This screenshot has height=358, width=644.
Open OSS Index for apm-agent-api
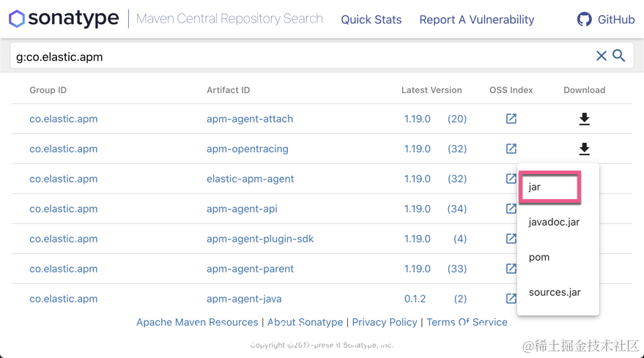coord(511,209)
